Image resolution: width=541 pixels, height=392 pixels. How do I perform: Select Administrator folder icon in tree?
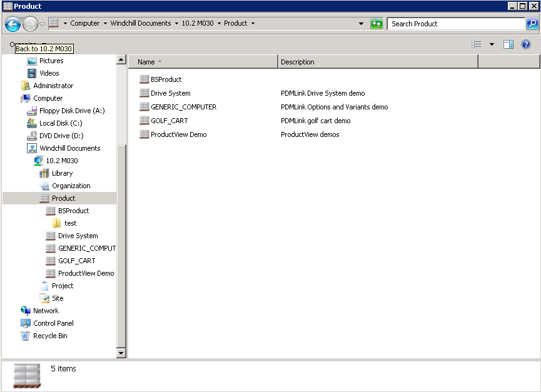pyautogui.click(x=25, y=86)
